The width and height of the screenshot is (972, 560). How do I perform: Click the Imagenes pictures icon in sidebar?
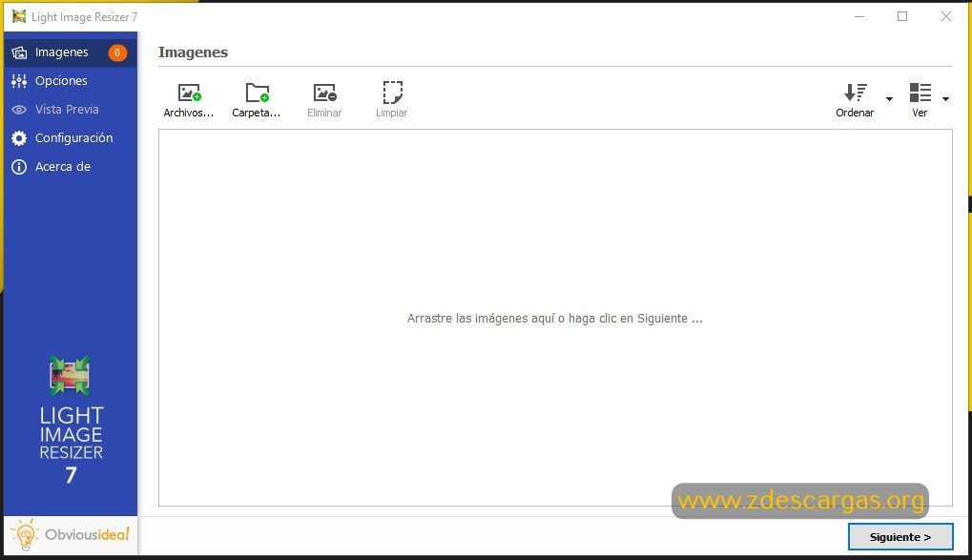pyautogui.click(x=19, y=52)
